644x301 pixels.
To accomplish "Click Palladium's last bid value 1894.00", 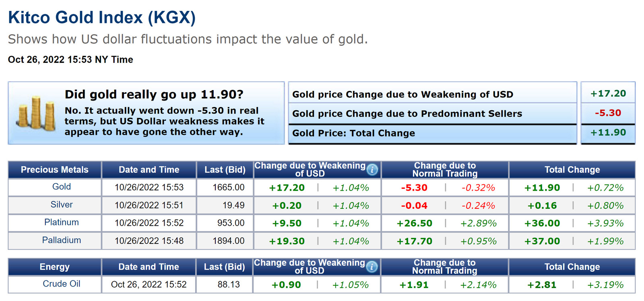I will tap(229, 241).
